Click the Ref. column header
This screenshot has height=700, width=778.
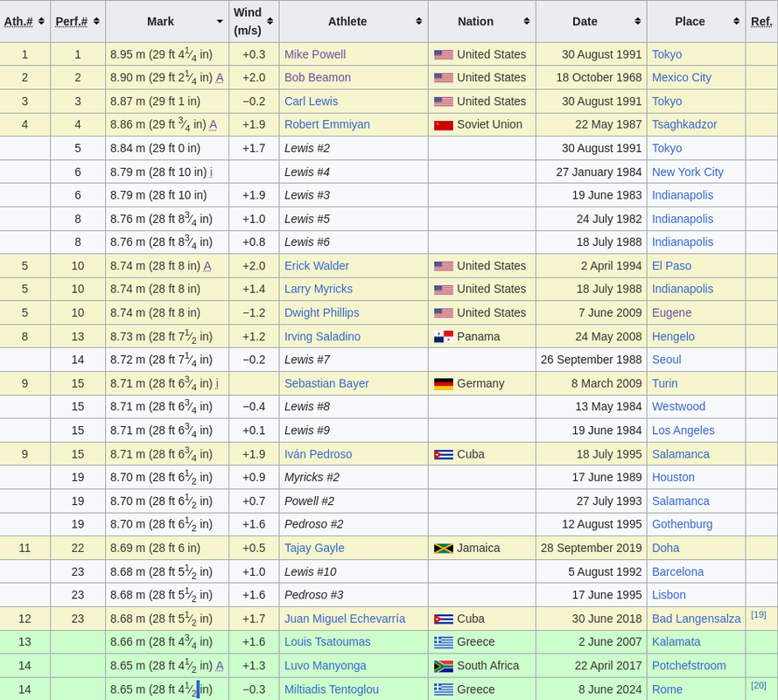pos(761,21)
